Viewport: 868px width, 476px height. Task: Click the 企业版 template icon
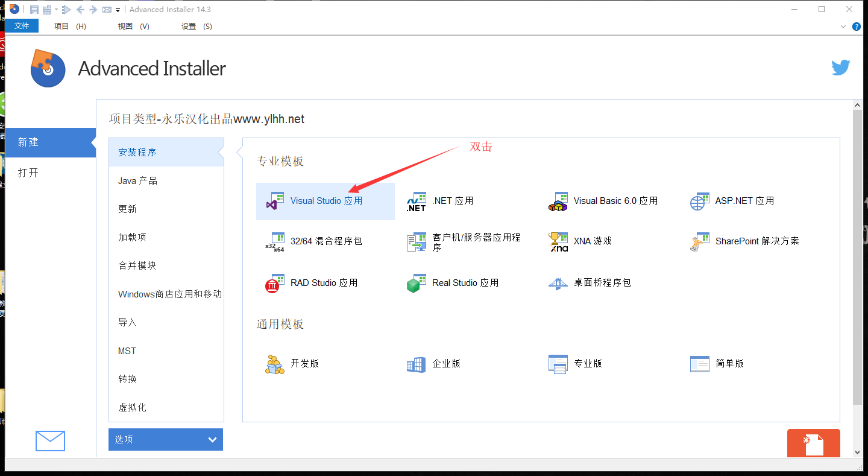pyautogui.click(x=417, y=364)
